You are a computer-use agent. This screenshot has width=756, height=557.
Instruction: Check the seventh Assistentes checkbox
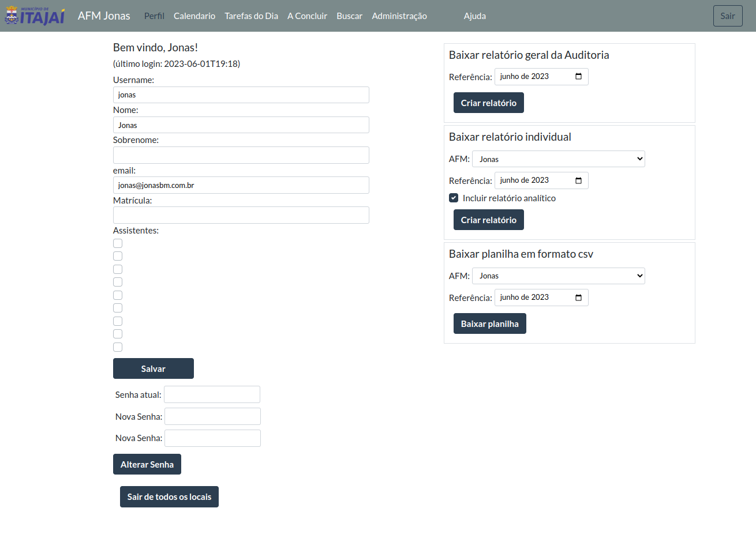tap(118, 321)
